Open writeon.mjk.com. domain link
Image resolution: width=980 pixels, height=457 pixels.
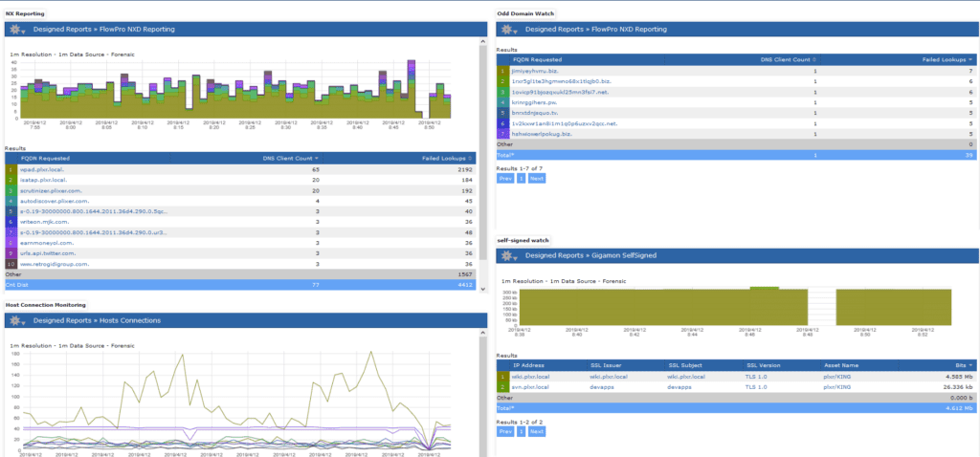(x=45, y=222)
